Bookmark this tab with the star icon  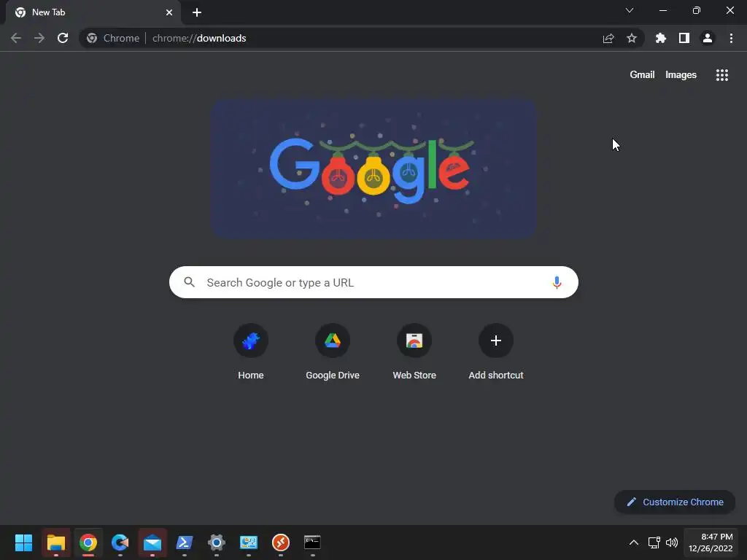pyautogui.click(x=632, y=38)
